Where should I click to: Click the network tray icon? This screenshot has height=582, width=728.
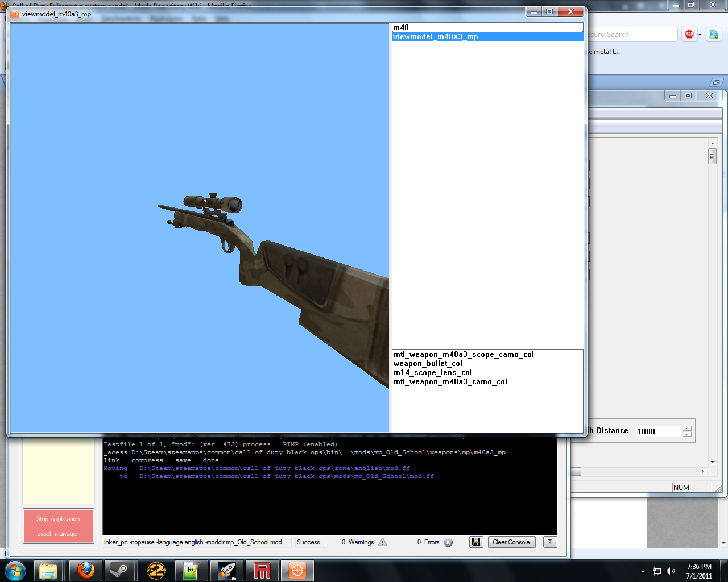pyautogui.click(x=657, y=571)
